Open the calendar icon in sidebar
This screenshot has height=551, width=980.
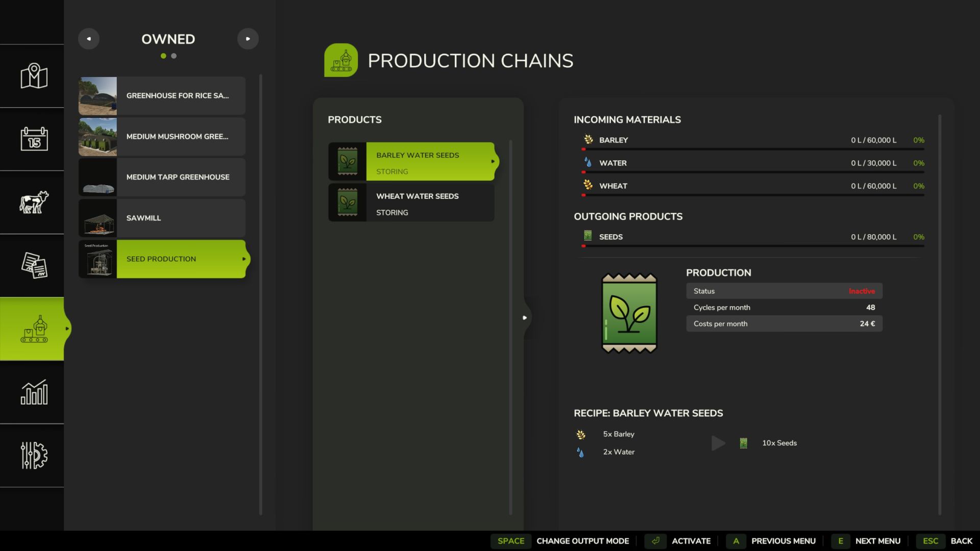(34, 139)
